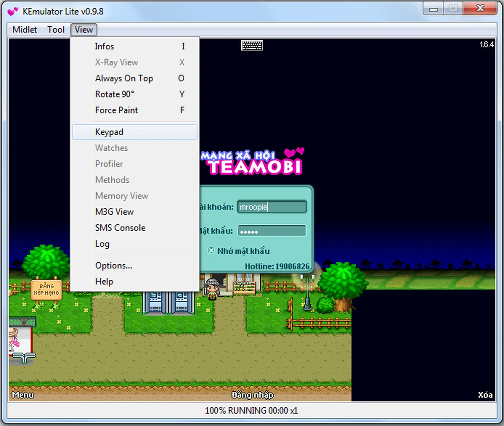The height and width of the screenshot is (426, 504).
Task: Open the Log window entry
Action: point(135,244)
